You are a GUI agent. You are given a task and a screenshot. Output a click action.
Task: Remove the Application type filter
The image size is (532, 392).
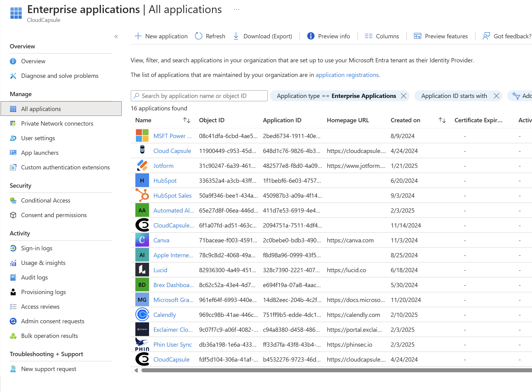[404, 95]
